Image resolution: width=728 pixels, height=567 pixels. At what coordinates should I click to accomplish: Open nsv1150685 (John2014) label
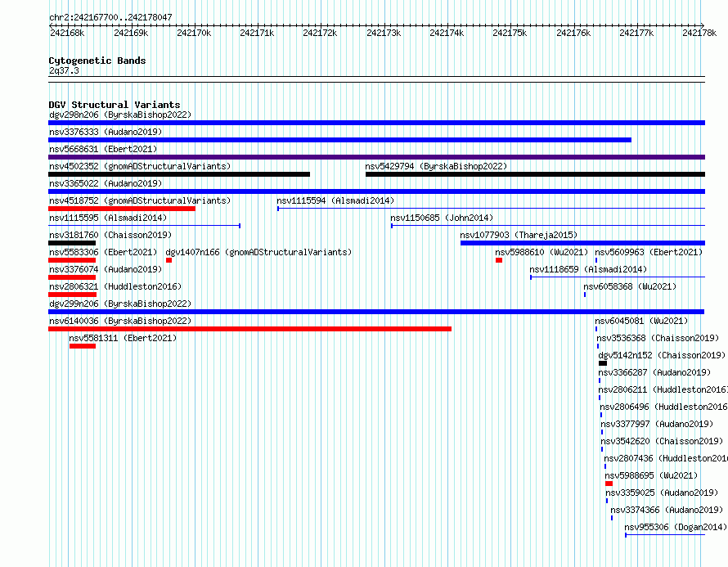click(442, 218)
